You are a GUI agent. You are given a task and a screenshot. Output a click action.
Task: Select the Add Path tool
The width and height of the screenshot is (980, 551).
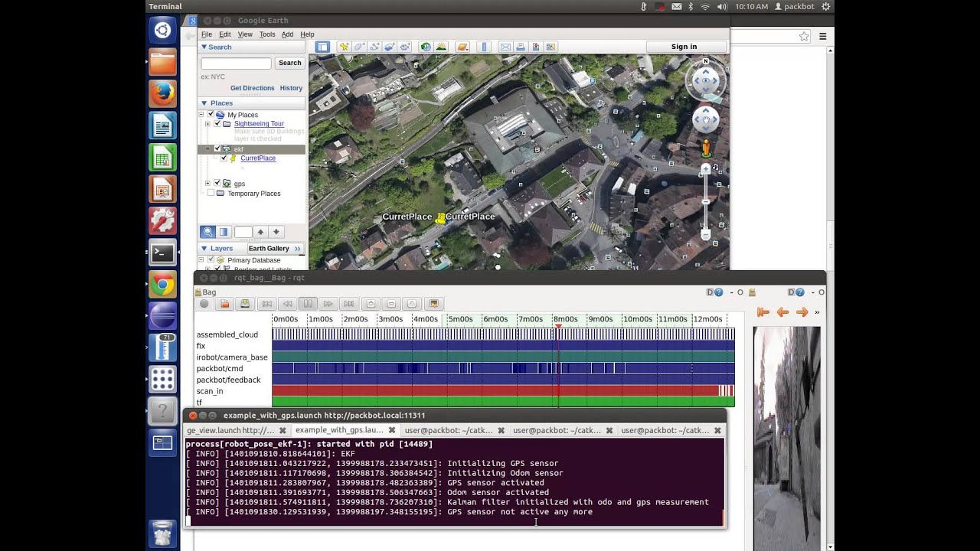tap(374, 47)
